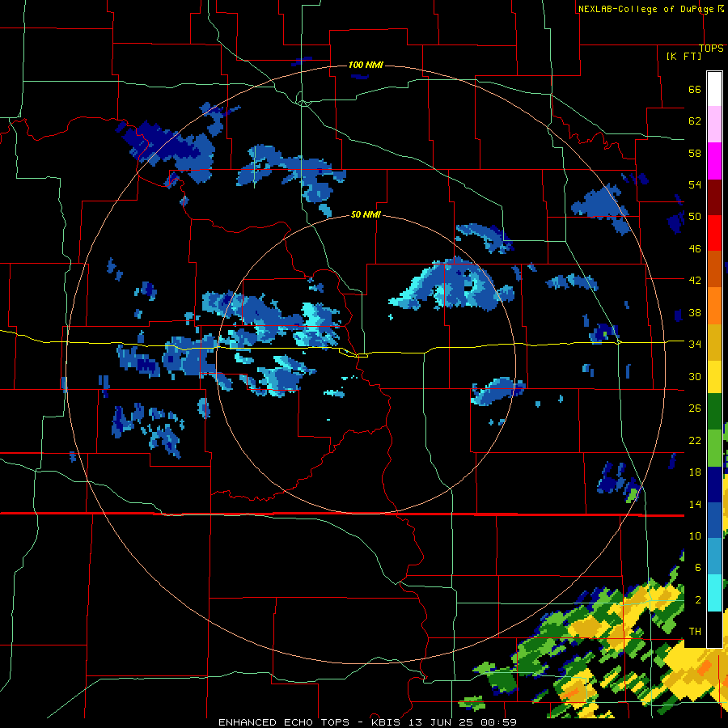Click the navy 18 kft legend swatch
The width and height of the screenshot is (728, 728).
coord(714,485)
